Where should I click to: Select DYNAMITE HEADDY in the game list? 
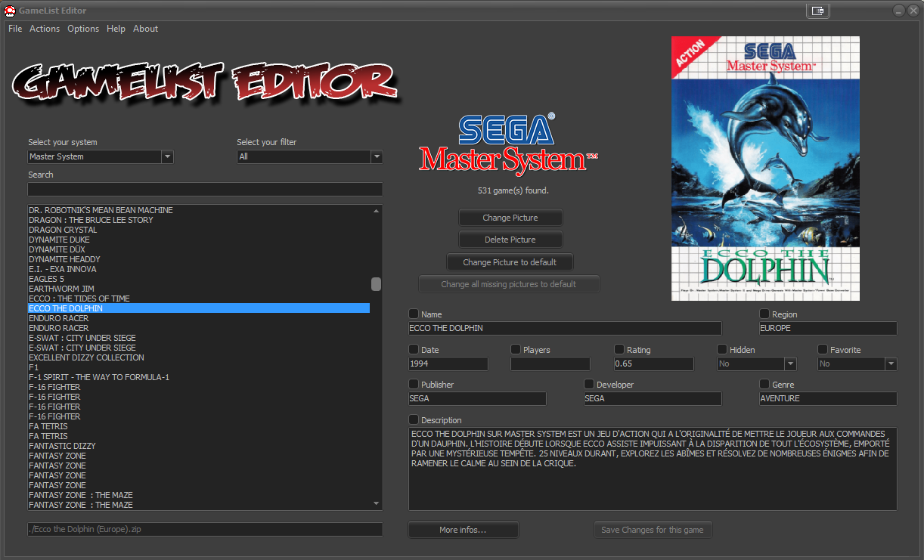tap(199, 259)
